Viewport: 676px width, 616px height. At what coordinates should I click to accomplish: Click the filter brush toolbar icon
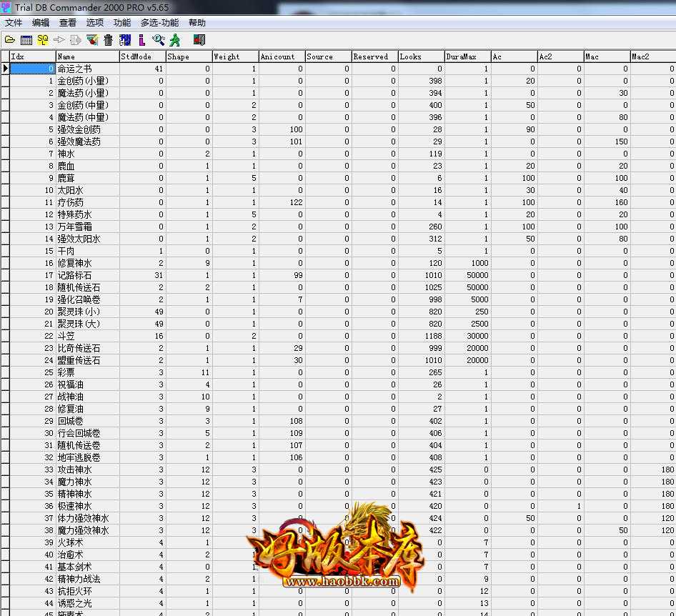92,40
